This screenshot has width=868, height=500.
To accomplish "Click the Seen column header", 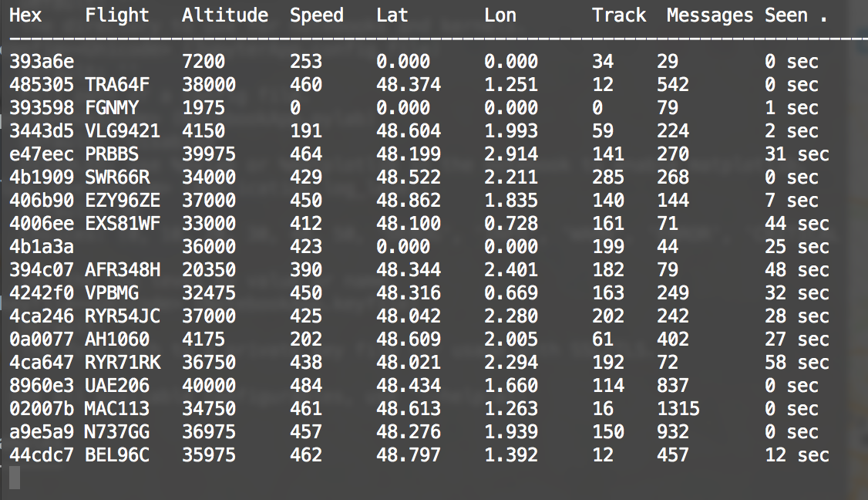I will click(x=786, y=15).
